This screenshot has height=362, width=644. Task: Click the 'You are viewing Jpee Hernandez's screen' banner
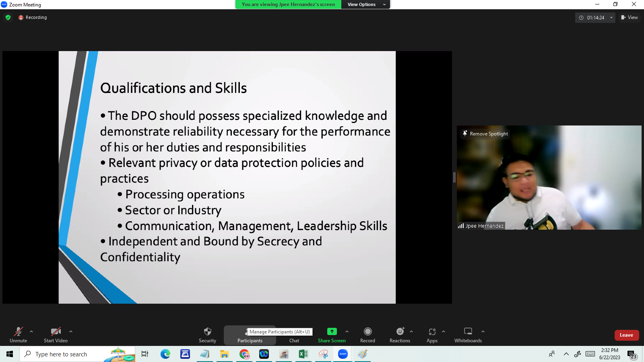pos(288,4)
